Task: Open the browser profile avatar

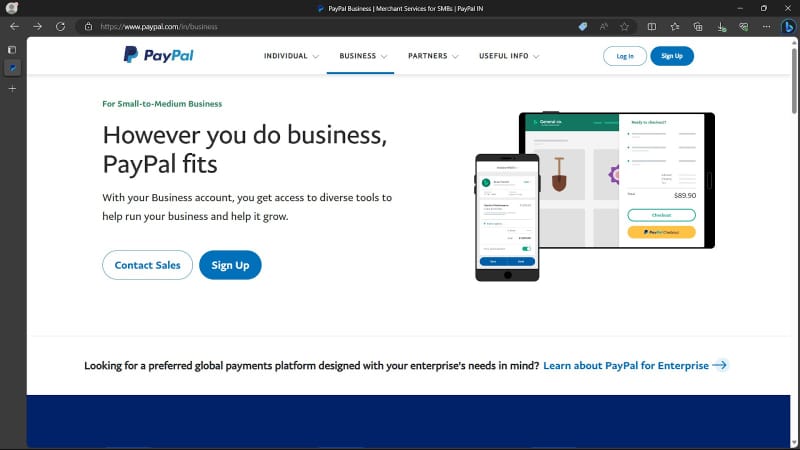Action: tap(12, 8)
